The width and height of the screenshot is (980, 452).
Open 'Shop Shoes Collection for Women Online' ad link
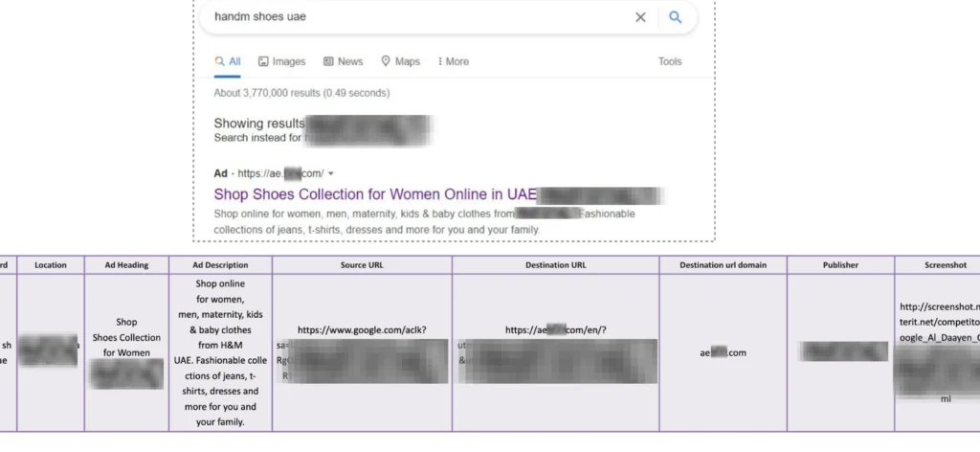[x=375, y=194]
